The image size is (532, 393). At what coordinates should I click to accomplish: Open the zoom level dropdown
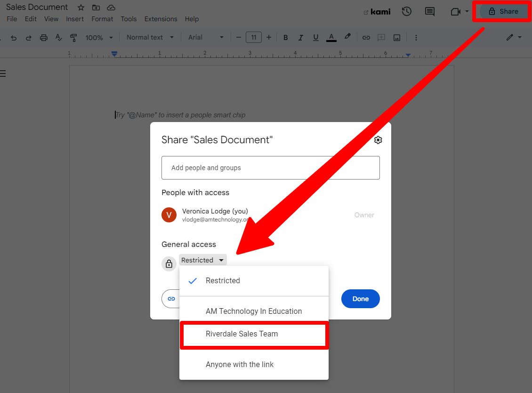[x=99, y=38]
